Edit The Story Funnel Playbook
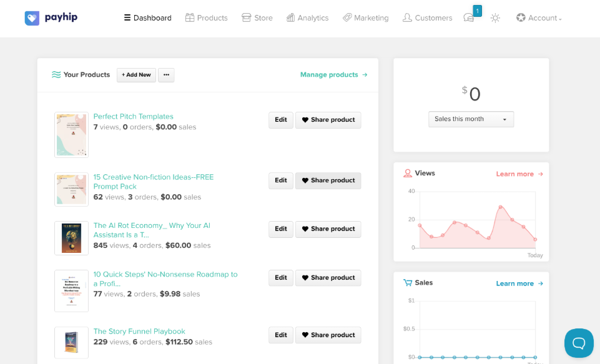This screenshot has height=364, width=600. (x=280, y=335)
